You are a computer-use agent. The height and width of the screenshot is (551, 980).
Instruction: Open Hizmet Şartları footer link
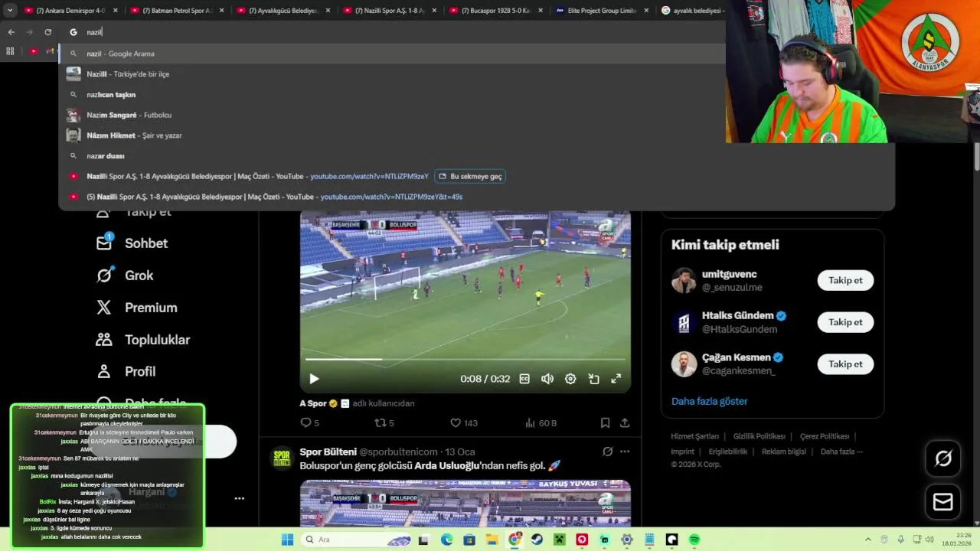coord(694,436)
